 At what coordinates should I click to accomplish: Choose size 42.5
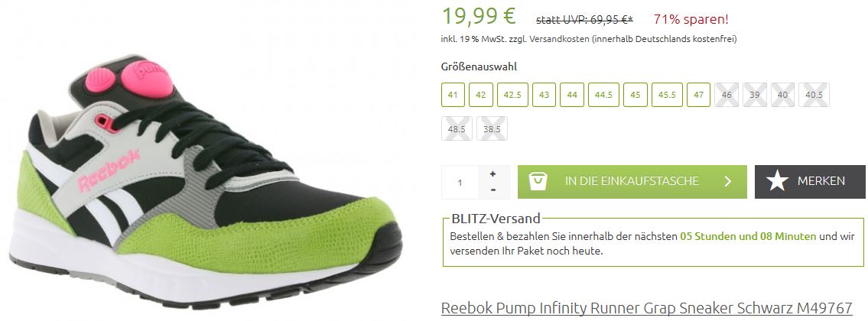click(x=512, y=95)
